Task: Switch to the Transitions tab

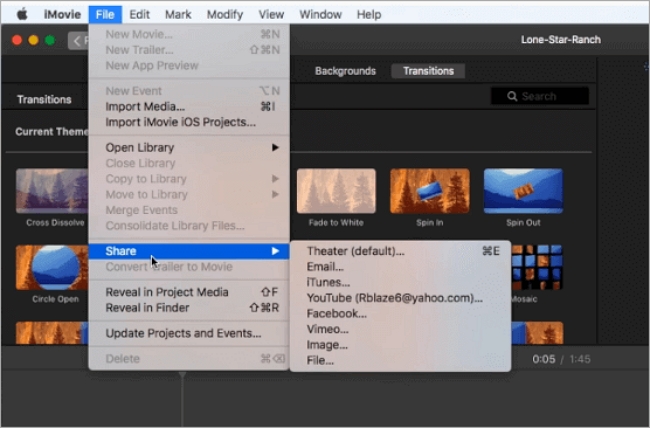Action: (x=427, y=71)
